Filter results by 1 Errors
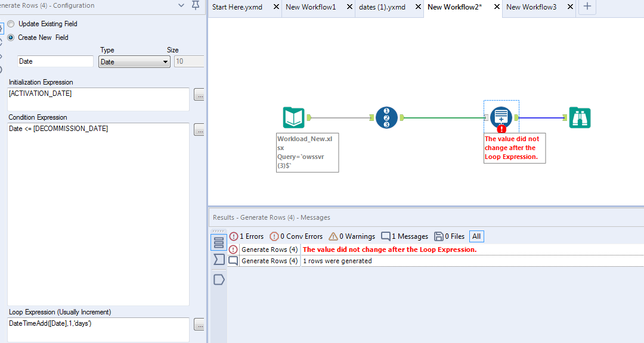644x343 pixels. point(246,236)
